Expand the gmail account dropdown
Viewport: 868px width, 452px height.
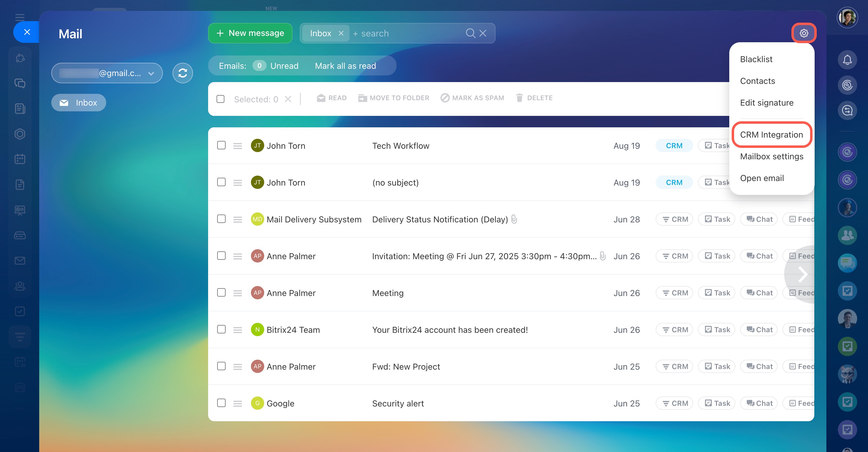coord(151,73)
